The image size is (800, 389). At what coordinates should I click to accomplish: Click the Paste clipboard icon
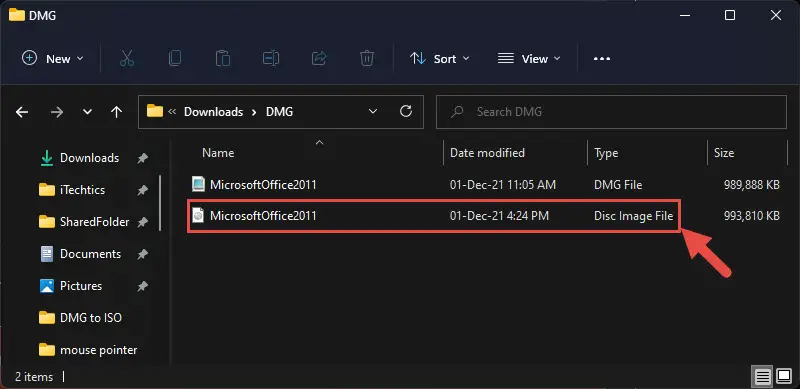pyautogui.click(x=222, y=59)
